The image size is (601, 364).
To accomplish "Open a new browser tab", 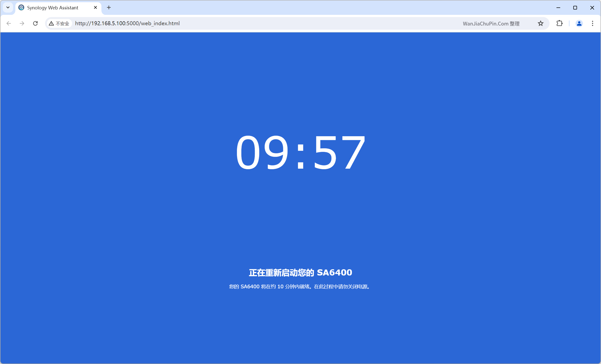I will 109,7.
